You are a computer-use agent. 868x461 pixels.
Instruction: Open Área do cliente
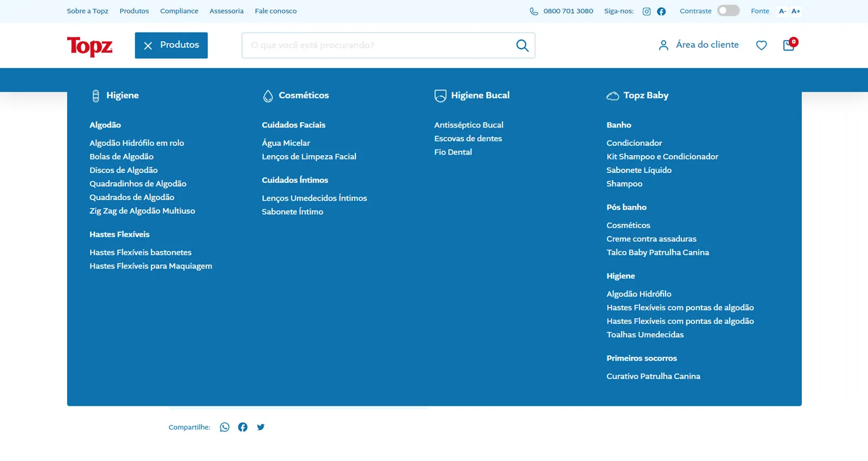point(707,45)
